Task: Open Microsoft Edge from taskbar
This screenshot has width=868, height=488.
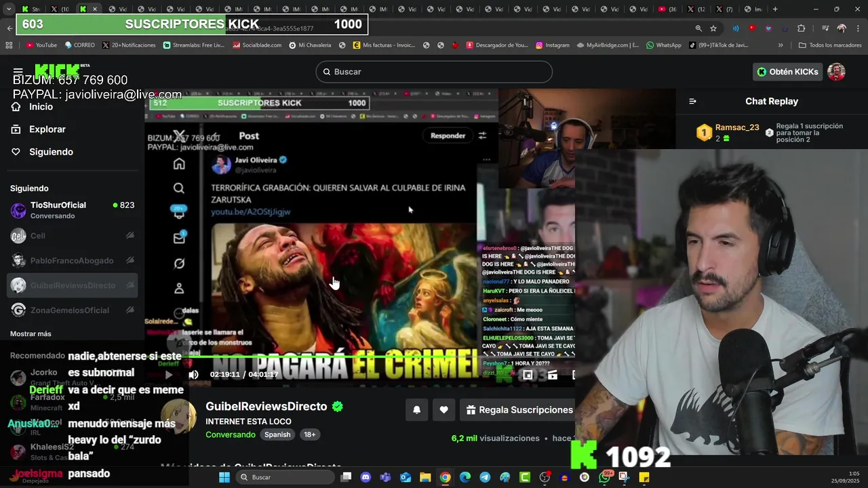Action: click(x=465, y=477)
